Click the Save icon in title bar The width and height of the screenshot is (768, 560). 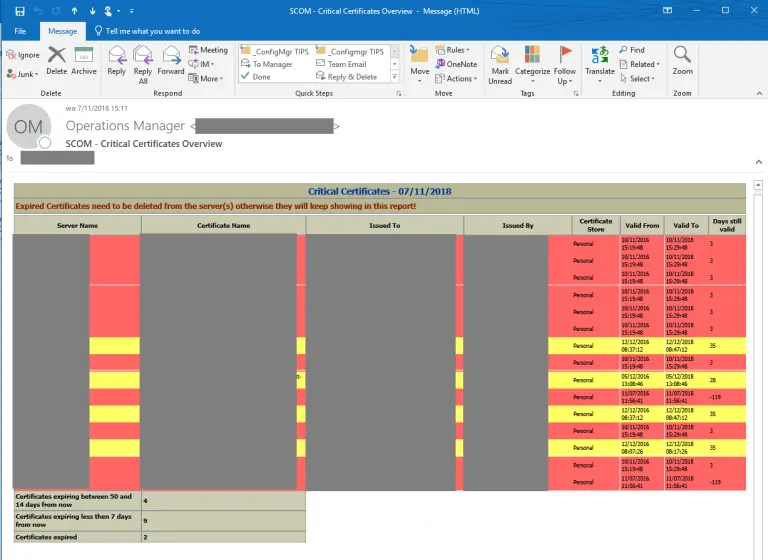click(20, 10)
